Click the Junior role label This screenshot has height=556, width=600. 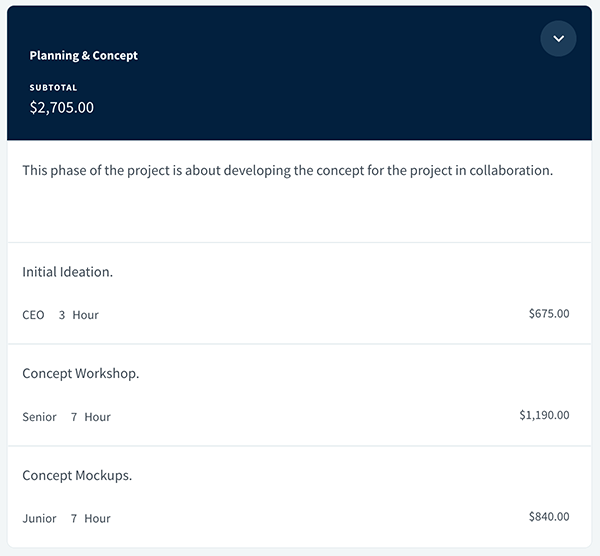tap(39, 519)
